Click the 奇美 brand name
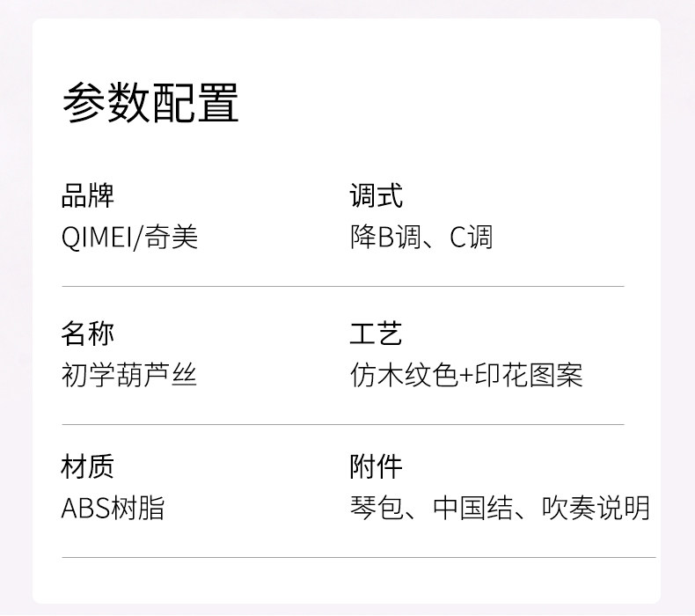Screen dimensions: 695x616 click(172, 238)
